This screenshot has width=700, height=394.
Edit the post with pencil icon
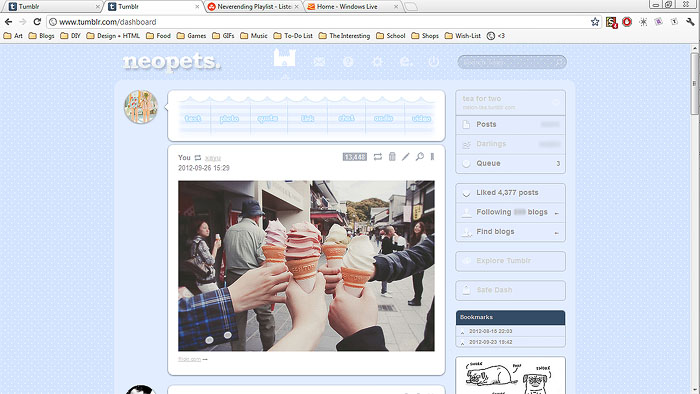pyautogui.click(x=405, y=157)
